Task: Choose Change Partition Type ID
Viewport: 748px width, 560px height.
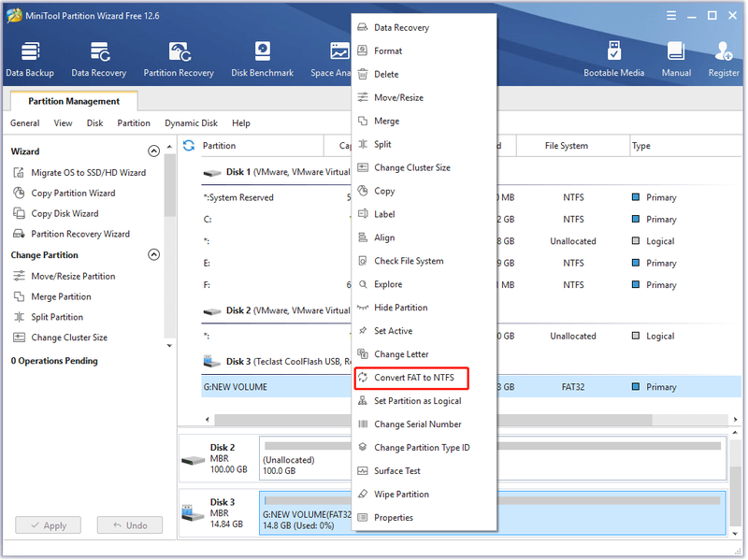Action: pyautogui.click(x=424, y=448)
